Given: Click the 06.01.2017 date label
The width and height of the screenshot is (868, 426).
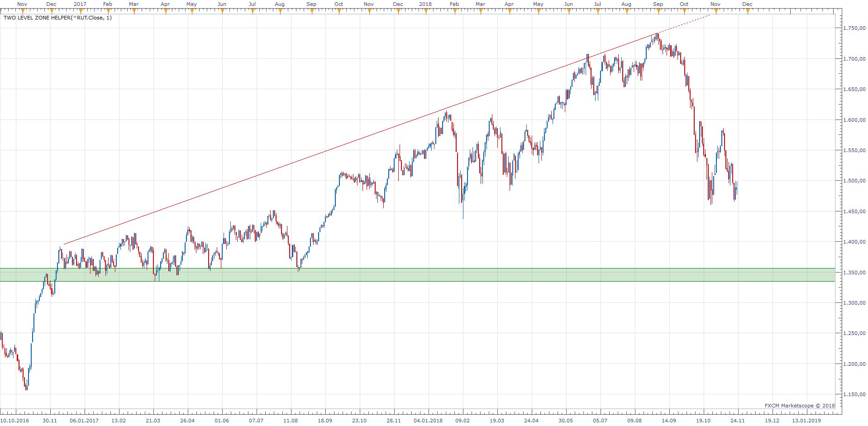Looking at the screenshot, I should click(84, 421).
